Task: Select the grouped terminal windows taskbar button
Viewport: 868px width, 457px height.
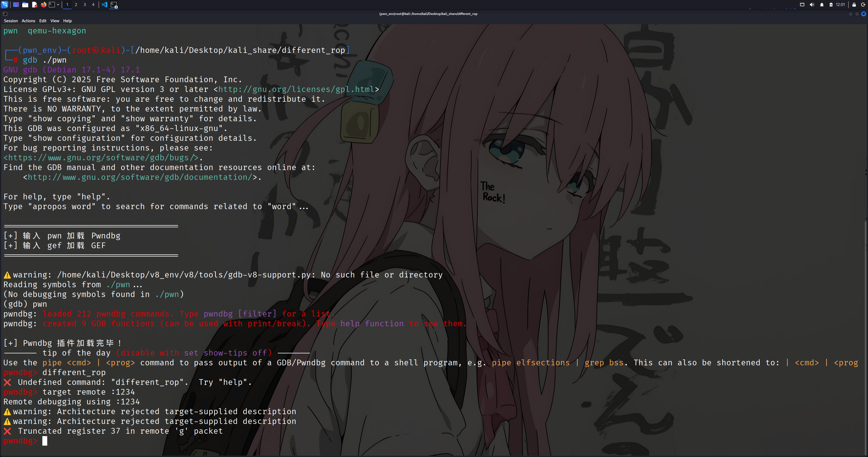Action: pyautogui.click(x=114, y=5)
